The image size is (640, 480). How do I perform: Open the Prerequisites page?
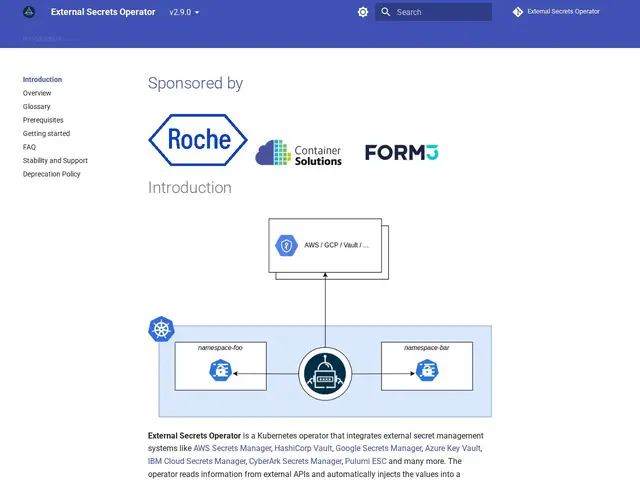(x=43, y=120)
